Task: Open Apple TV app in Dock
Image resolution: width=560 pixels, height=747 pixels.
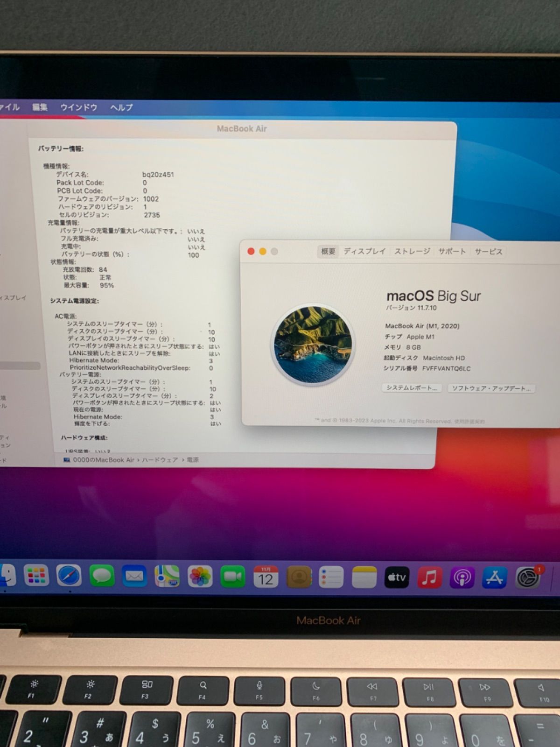Action: [397, 578]
